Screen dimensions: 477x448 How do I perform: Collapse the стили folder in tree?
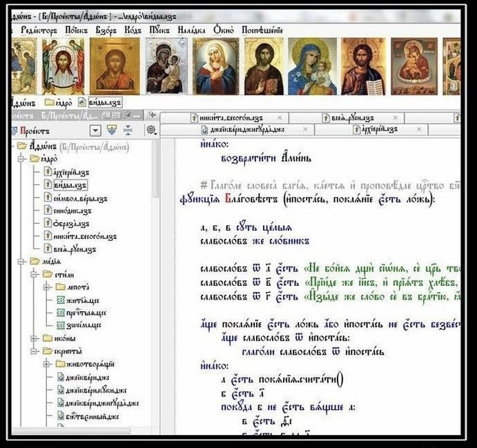tap(34, 275)
